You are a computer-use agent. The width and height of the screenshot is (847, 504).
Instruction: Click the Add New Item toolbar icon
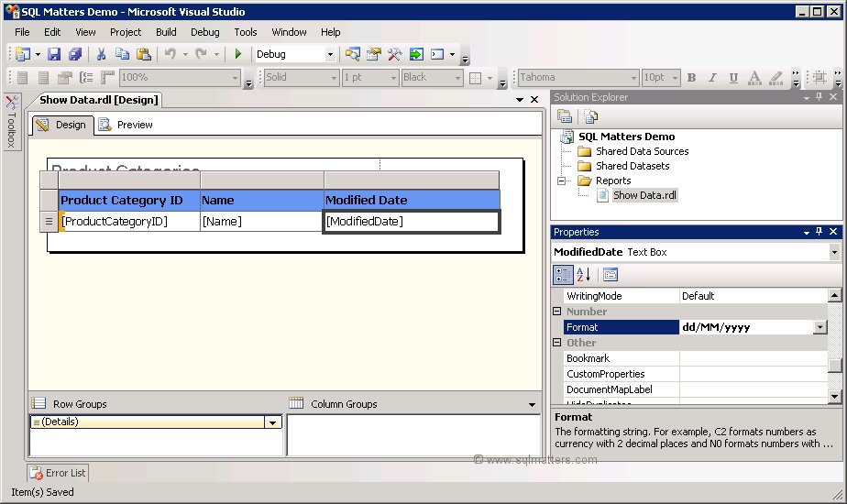point(23,54)
